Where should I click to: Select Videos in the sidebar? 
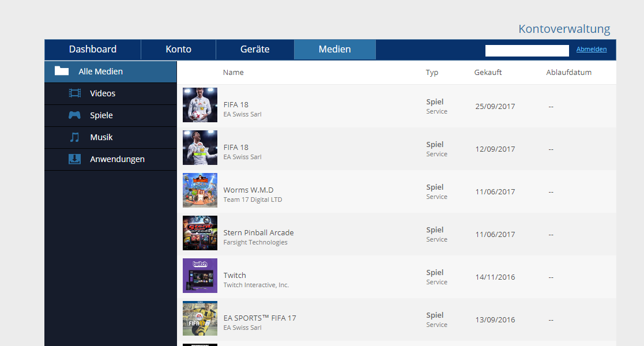pos(111,93)
